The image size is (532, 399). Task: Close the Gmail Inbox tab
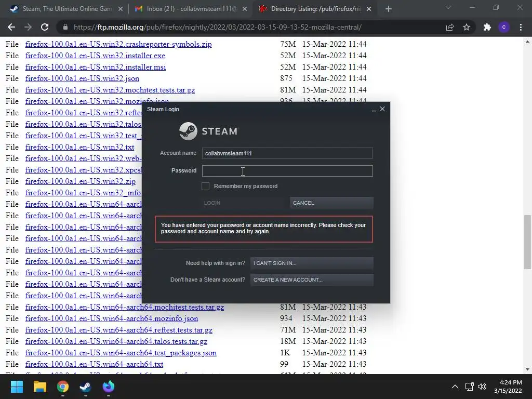pyautogui.click(x=245, y=9)
